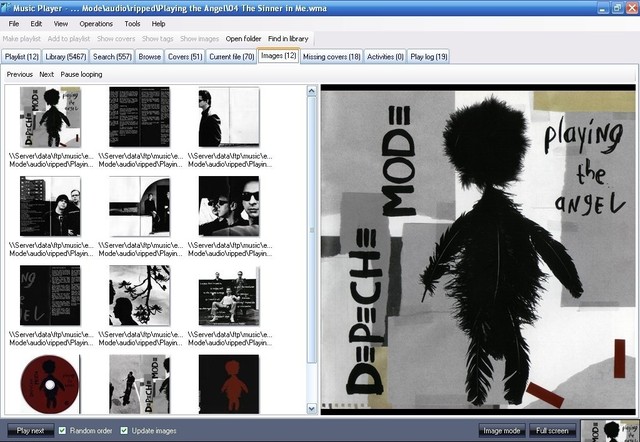Select the Images (12) tab
This screenshot has height=442, width=640.
pyautogui.click(x=278, y=56)
